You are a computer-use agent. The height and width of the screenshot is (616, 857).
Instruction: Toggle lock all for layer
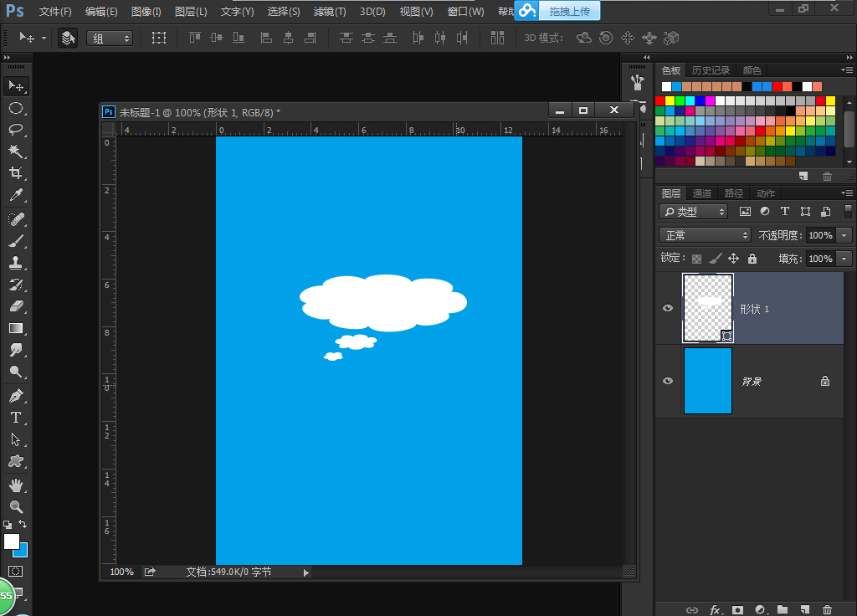752,259
